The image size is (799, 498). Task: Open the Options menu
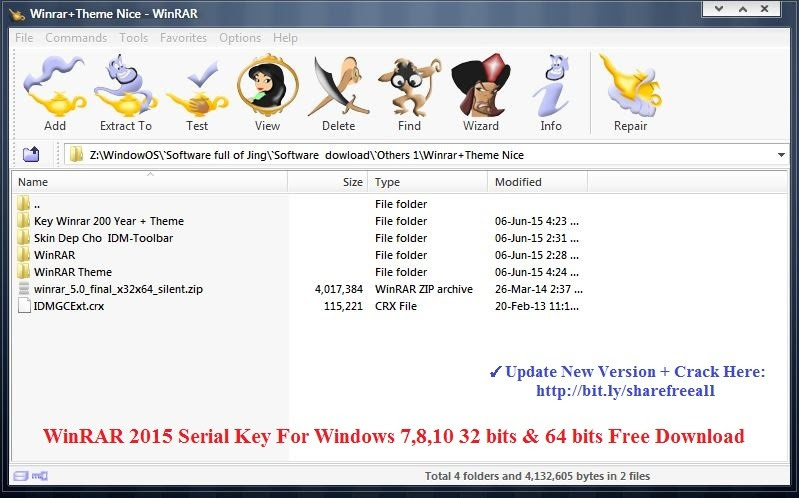point(240,38)
